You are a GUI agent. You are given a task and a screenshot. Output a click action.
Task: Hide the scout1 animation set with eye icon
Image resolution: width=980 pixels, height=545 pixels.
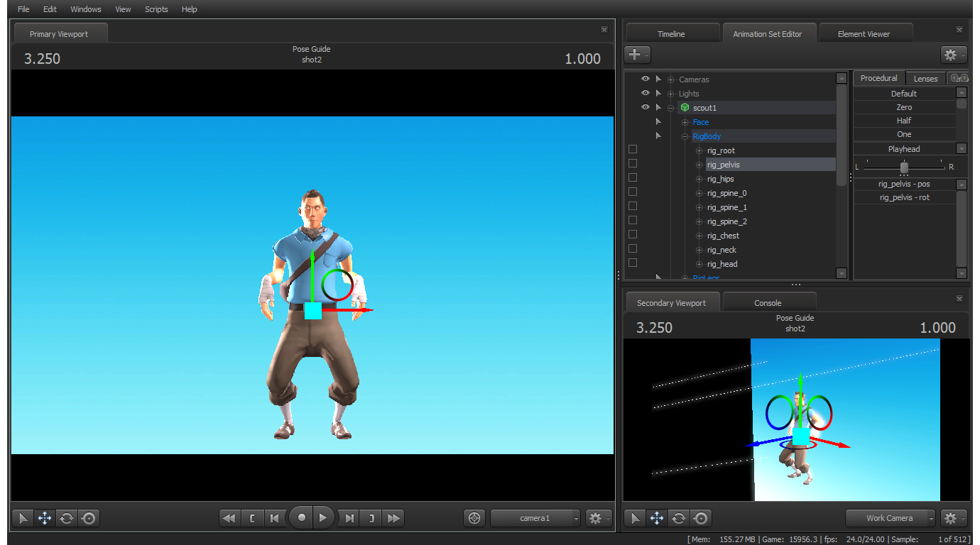tap(646, 107)
